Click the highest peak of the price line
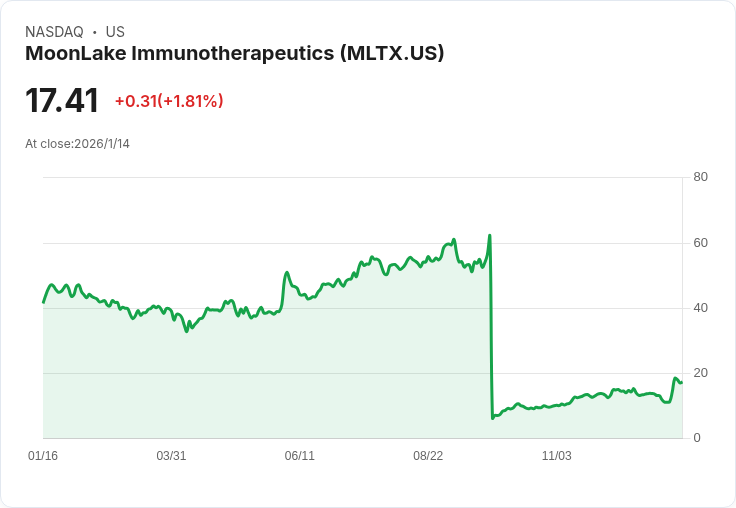 coord(489,236)
